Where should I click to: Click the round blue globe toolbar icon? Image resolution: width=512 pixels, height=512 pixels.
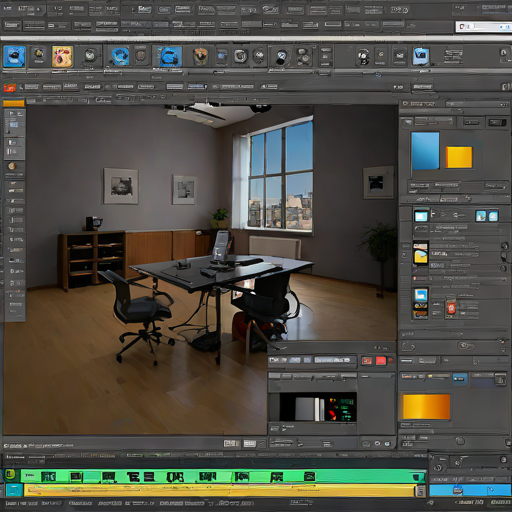tap(120, 56)
